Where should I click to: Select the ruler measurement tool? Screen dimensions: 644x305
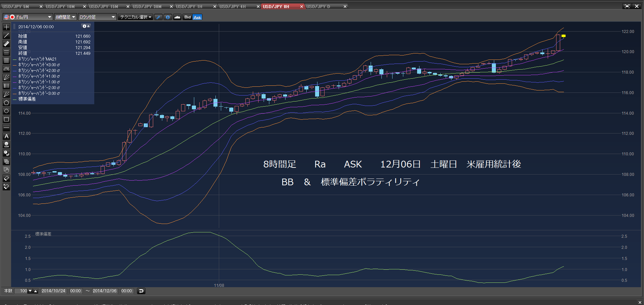(6, 44)
